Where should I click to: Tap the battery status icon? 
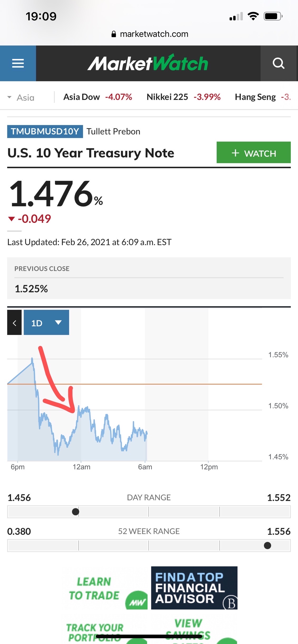pos(273,16)
